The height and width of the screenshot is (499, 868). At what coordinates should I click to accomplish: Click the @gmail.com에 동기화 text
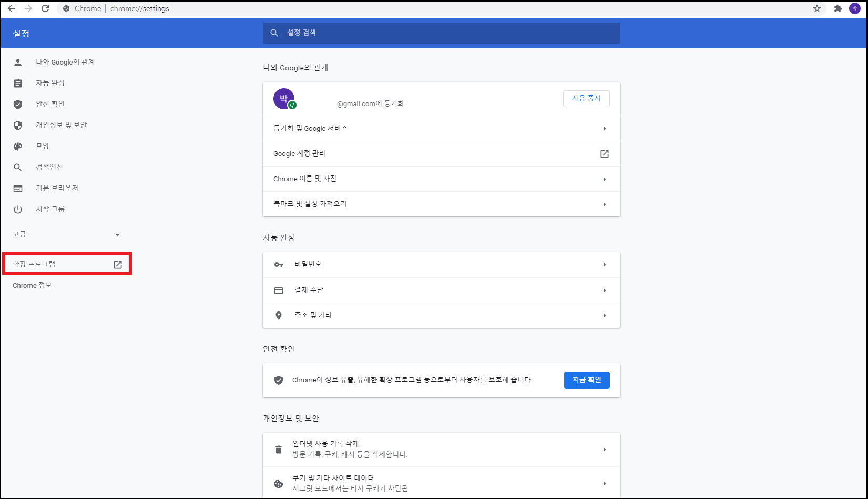[370, 104]
